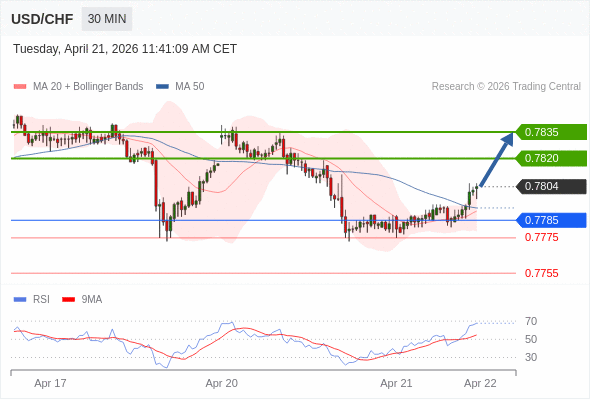Click the MA 50 blue legend swatch
Screen dimensions: 590x400
coord(162,87)
